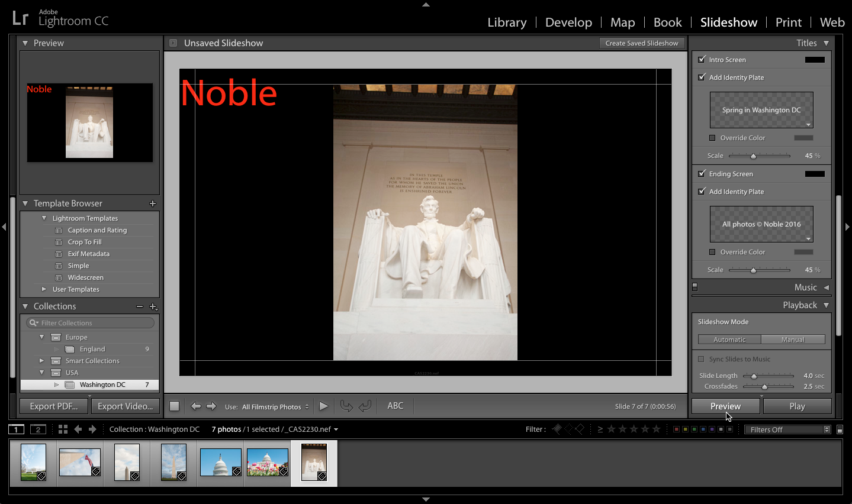Click the Export PDF button
This screenshot has height=504, width=852.
point(53,406)
